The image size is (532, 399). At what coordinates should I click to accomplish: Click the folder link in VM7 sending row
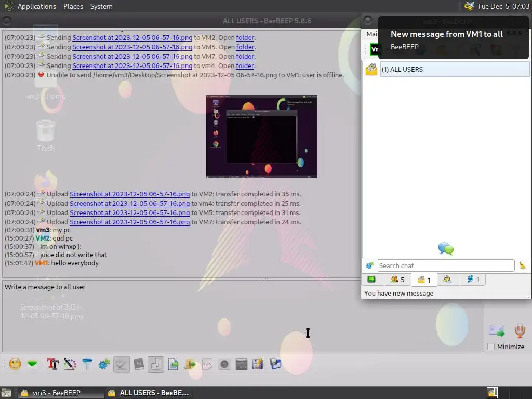pyautogui.click(x=245, y=56)
